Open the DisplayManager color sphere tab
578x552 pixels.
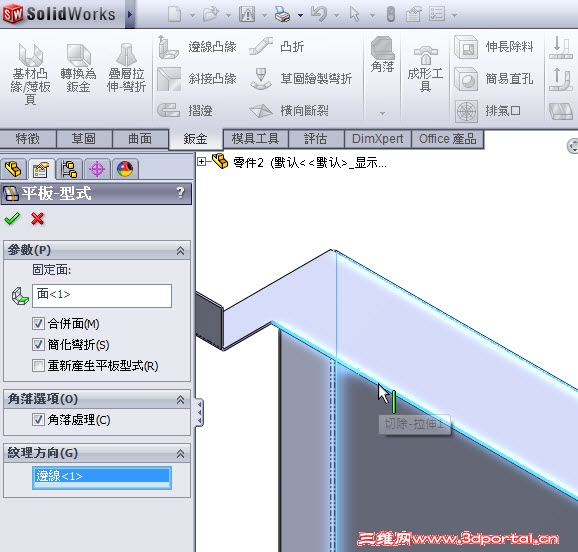[125, 170]
